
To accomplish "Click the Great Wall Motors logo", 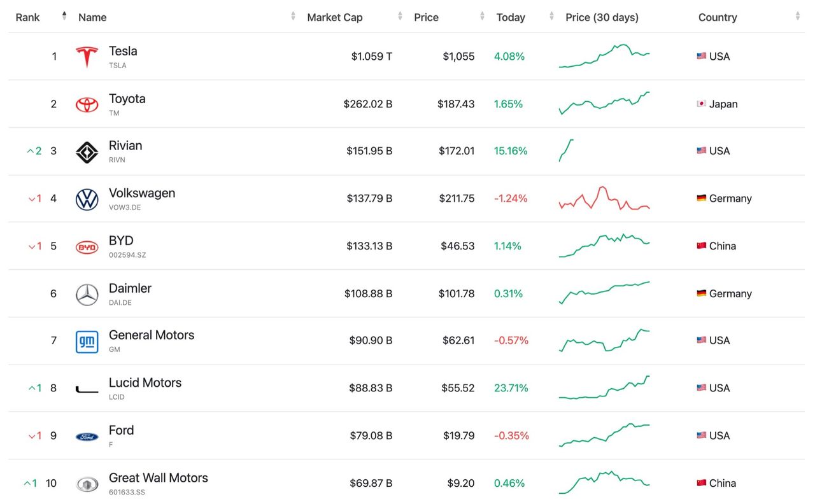I will [87, 484].
